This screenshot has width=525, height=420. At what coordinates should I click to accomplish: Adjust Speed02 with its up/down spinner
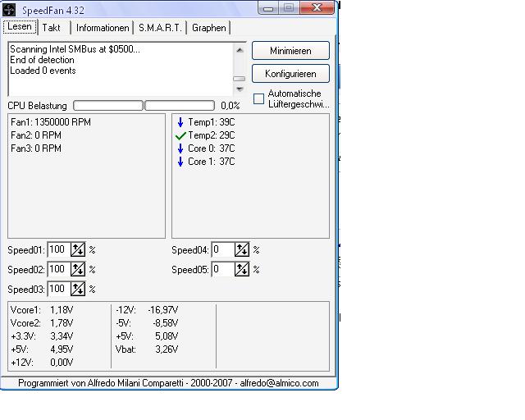pyautogui.click(x=78, y=269)
